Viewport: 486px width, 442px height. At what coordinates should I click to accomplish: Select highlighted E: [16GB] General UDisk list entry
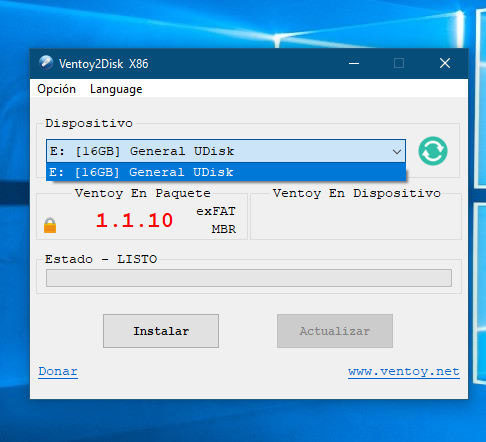(226, 172)
